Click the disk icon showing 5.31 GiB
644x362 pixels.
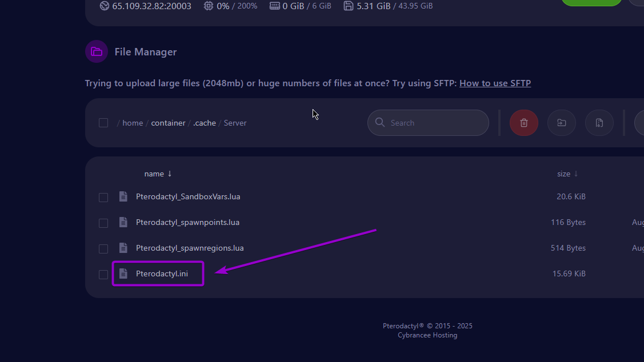click(x=349, y=6)
